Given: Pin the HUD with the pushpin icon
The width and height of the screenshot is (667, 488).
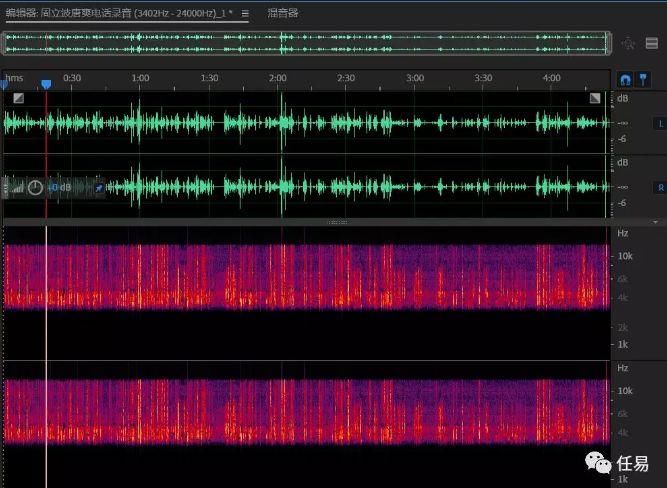Looking at the screenshot, I should click(x=98, y=187).
